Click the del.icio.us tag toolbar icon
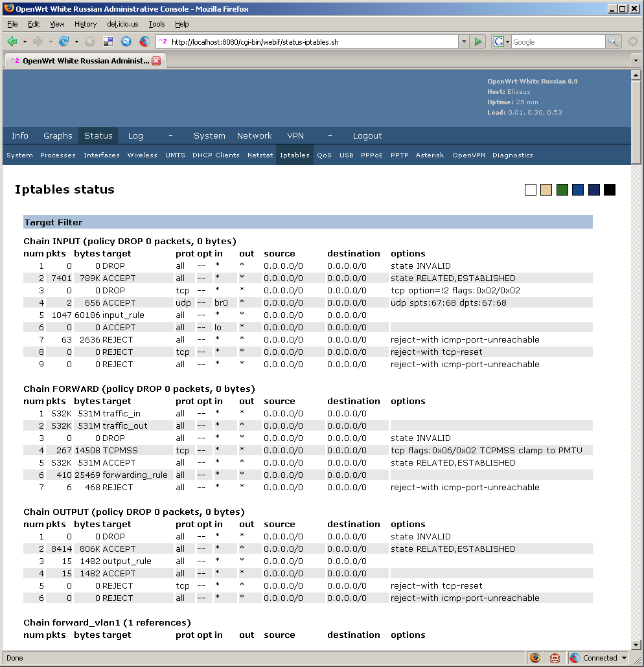This screenshot has height=667, width=644. tap(108, 41)
